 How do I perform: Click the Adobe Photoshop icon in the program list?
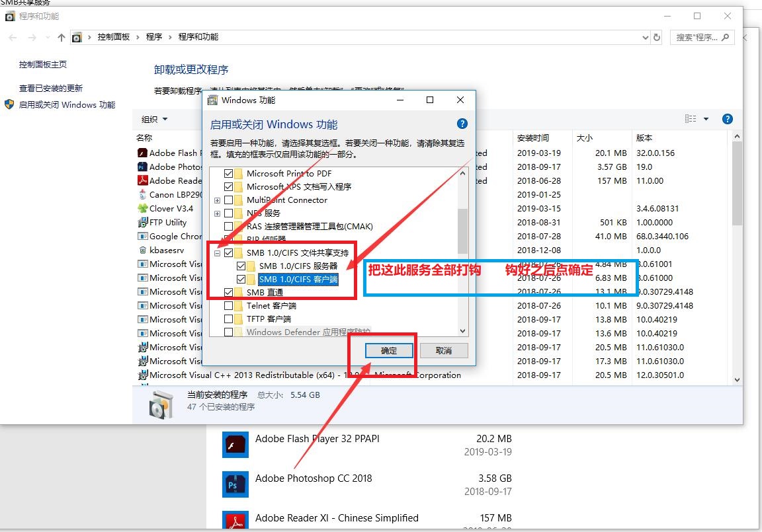pyautogui.click(x=142, y=167)
